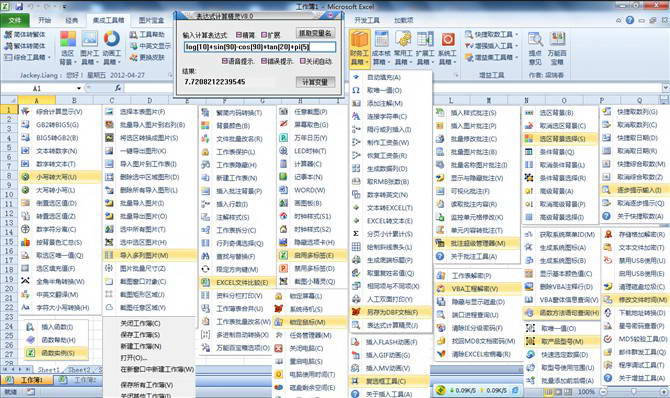Switch to the 加载项 ribbon tab
670x398 pixels.
point(403,20)
